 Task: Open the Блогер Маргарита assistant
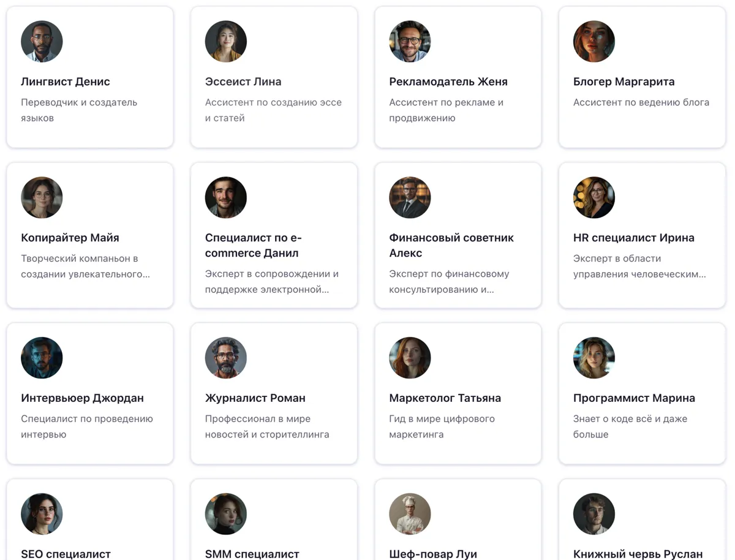pos(641,77)
